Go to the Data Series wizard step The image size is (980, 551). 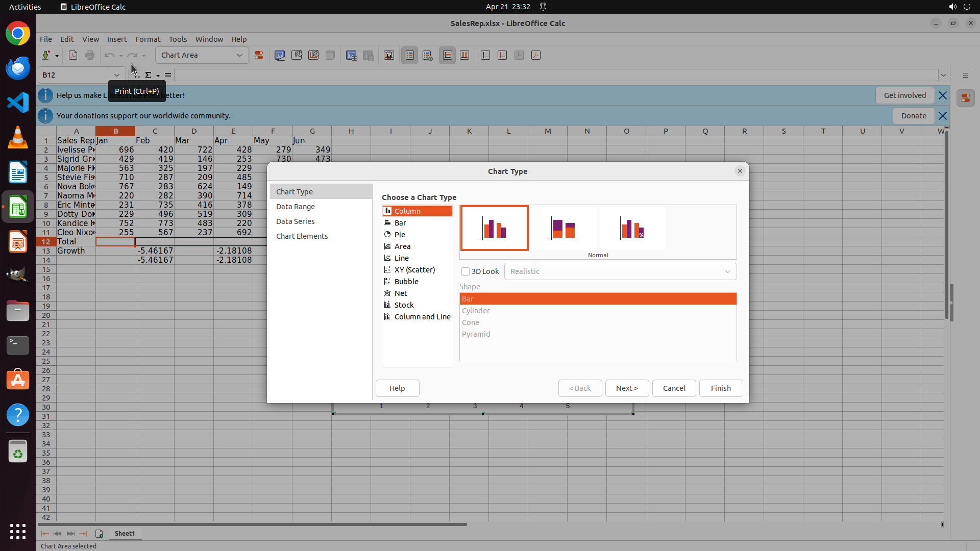(x=295, y=221)
